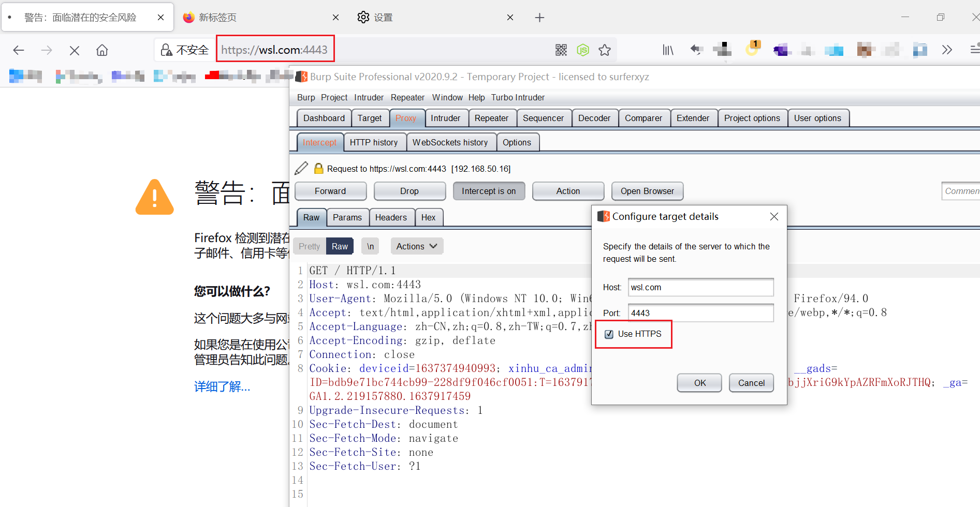Viewport: 980px width, 507px height.
Task: Open the Intruder menu in menu bar
Action: (x=369, y=97)
